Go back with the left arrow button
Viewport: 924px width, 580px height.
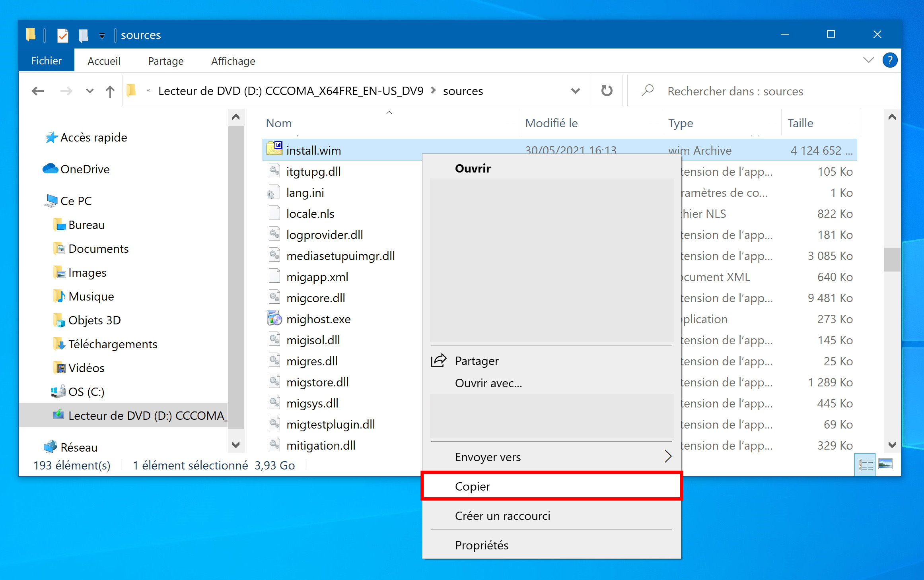38,91
